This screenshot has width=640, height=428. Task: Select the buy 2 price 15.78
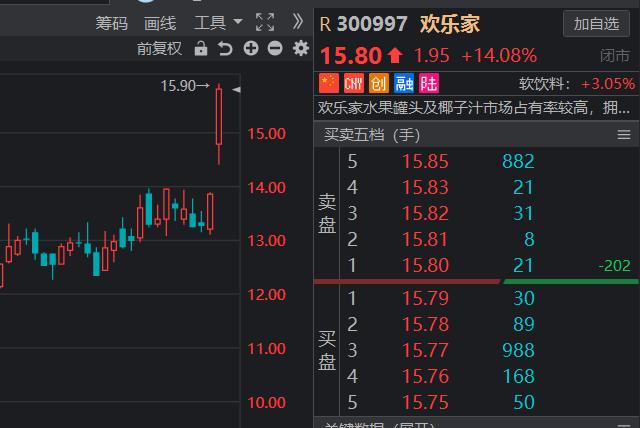pyautogui.click(x=425, y=324)
